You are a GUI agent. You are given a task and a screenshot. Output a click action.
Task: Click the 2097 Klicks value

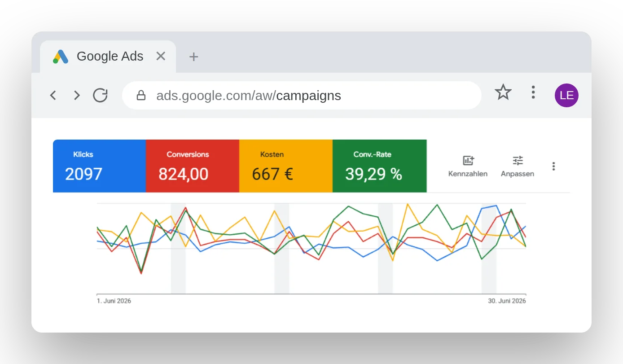pyautogui.click(x=83, y=174)
